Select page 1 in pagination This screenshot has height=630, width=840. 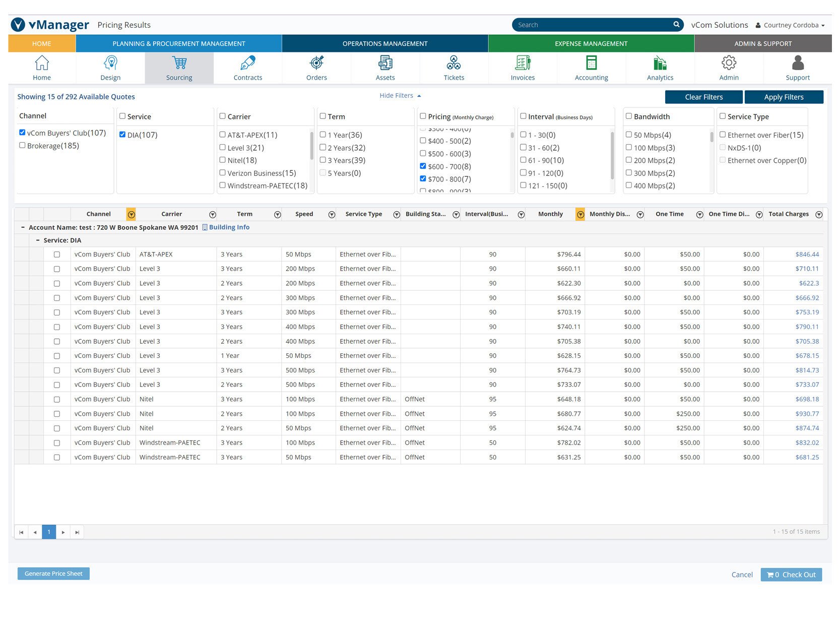[x=49, y=532]
